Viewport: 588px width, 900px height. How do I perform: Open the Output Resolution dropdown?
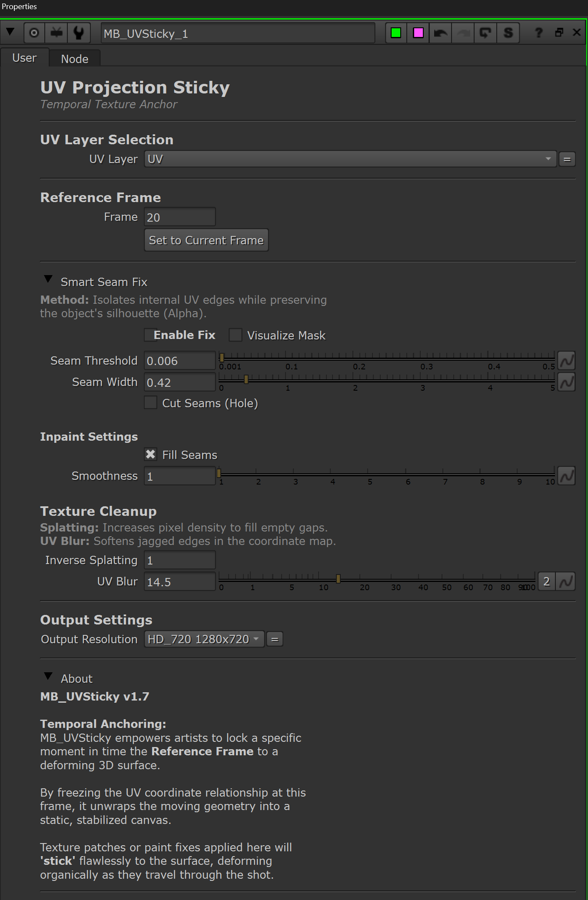click(x=204, y=639)
